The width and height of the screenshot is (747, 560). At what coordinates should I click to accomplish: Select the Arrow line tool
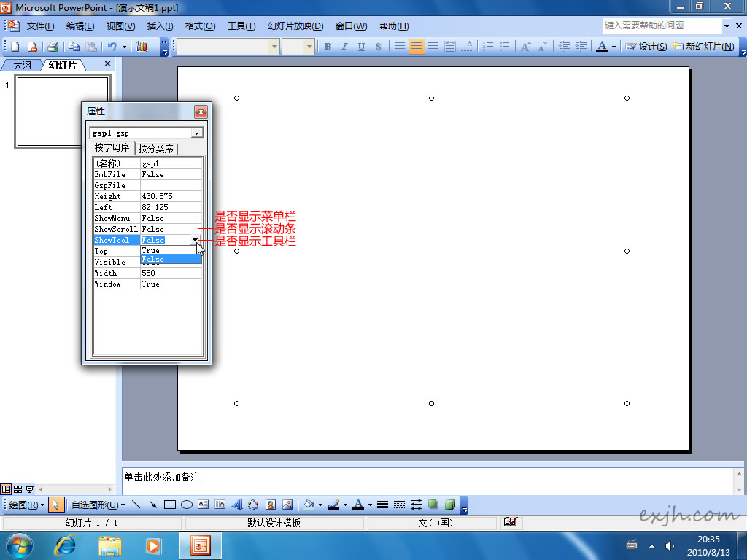(x=153, y=505)
